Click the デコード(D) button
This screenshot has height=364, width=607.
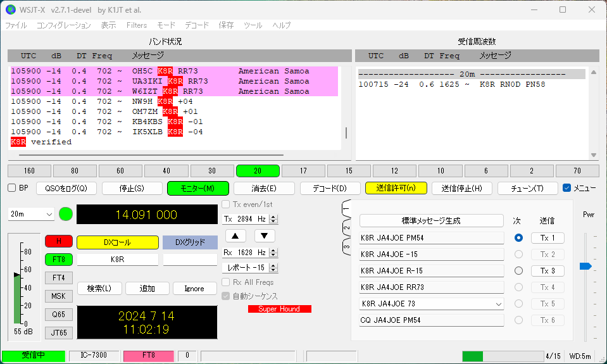[330, 188]
